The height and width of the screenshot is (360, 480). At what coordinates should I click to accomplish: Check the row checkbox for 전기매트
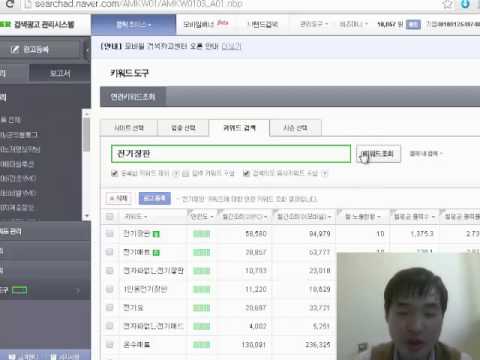pyautogui.click(x=109, y=252)
